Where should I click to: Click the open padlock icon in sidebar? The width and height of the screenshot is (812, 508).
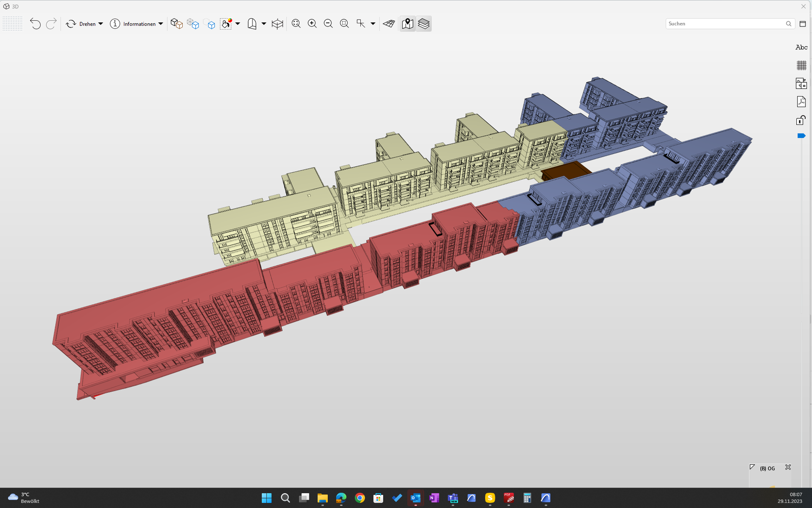(801, 120)
